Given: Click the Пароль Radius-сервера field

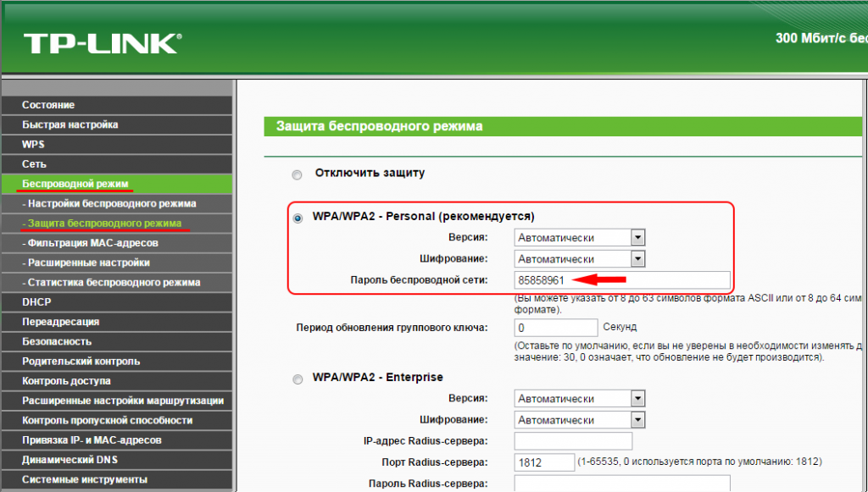Looking at the screenshot, I should click(622, 484).
